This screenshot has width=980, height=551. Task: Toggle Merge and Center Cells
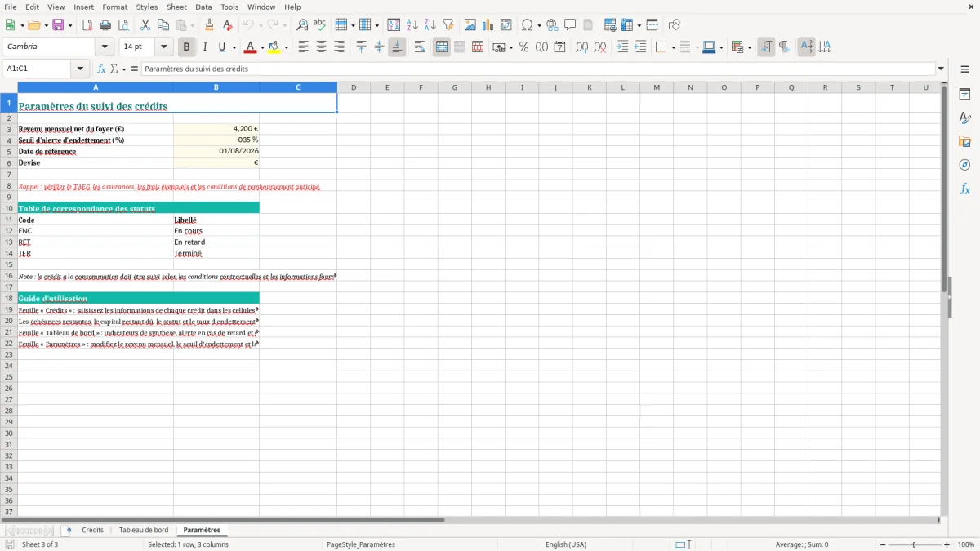442,47
